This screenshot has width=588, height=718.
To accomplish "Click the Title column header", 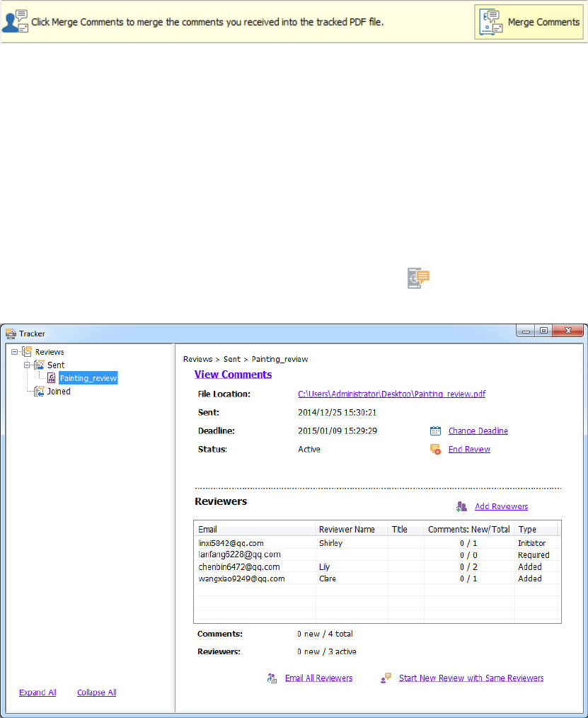I will (x=406, y=530).
